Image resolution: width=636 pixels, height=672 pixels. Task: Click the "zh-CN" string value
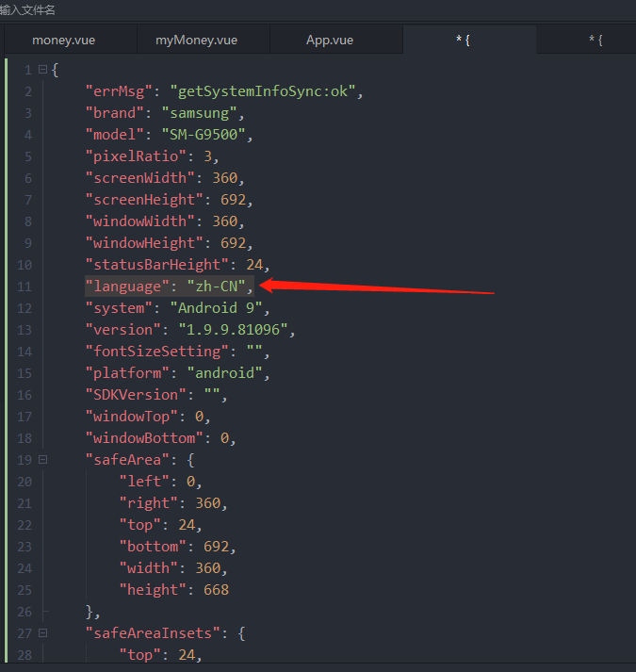pos(211,287)
